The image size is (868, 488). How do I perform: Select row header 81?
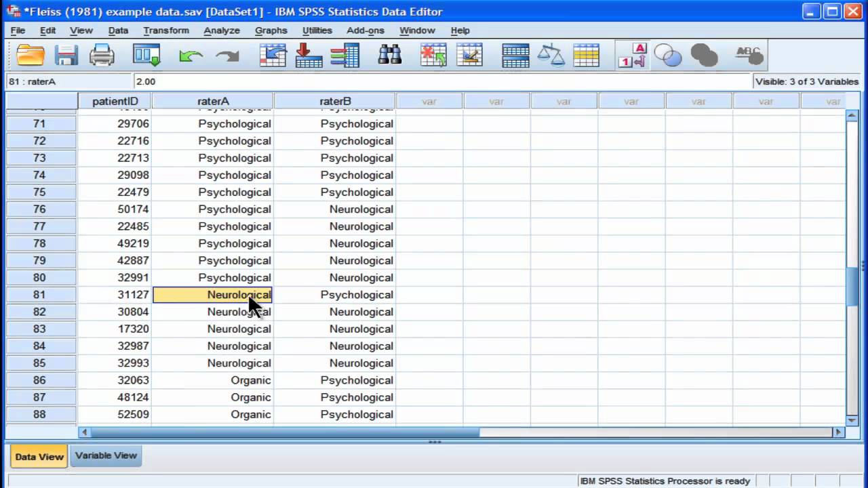tap(39, 295)
